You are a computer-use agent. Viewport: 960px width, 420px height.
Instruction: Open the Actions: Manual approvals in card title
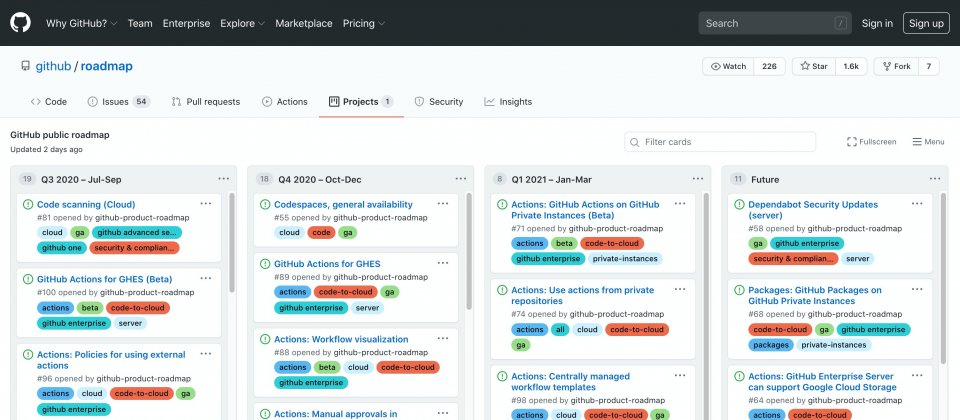click(x=336, y=414)
